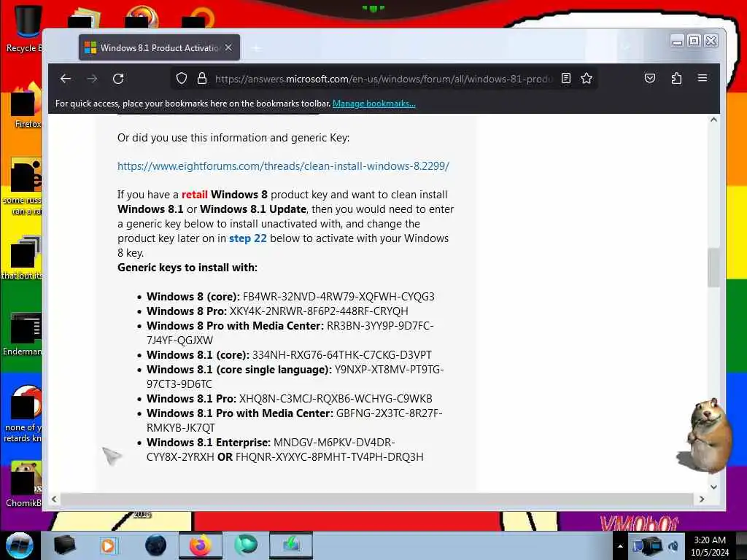Click the Windows 8 Pro key line

click(277, 311)
